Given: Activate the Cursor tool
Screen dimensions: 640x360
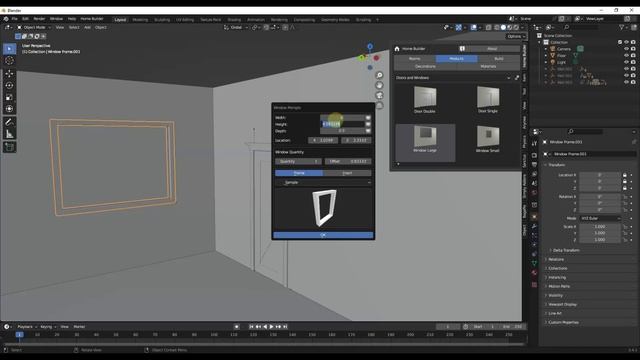Looking at the screenshot, I should 9,61.
